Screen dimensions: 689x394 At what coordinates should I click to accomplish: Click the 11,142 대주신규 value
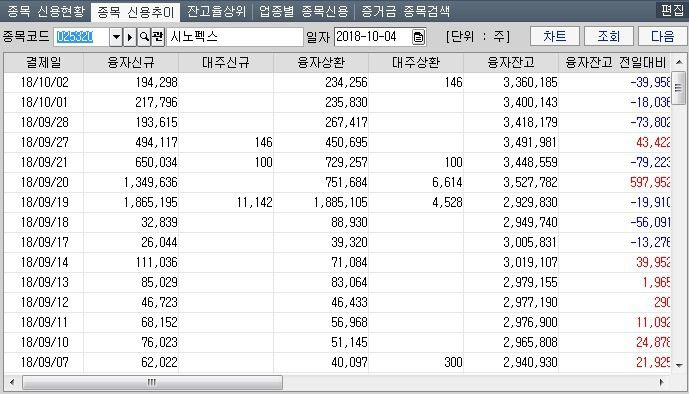[254, 202]
